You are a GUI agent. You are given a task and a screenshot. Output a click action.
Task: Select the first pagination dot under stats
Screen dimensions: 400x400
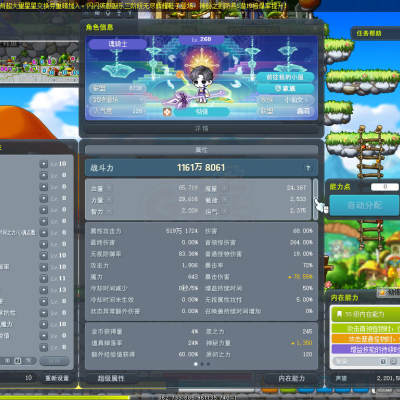196,364
